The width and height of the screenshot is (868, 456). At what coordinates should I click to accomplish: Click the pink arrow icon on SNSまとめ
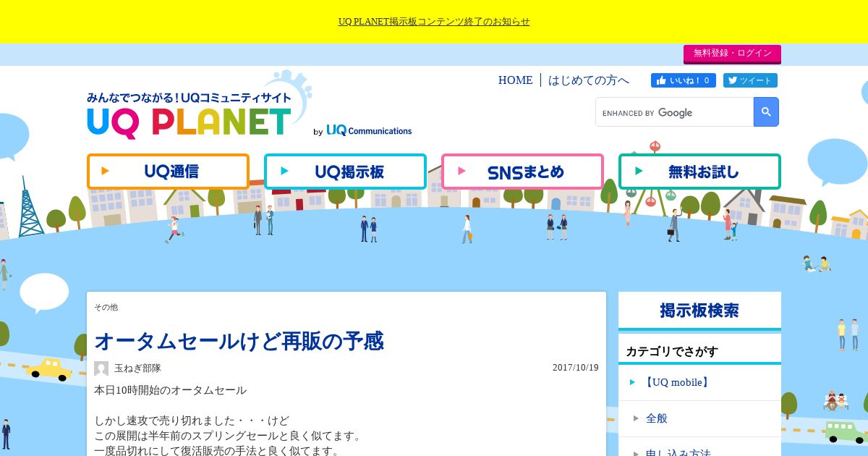point(462,172)
